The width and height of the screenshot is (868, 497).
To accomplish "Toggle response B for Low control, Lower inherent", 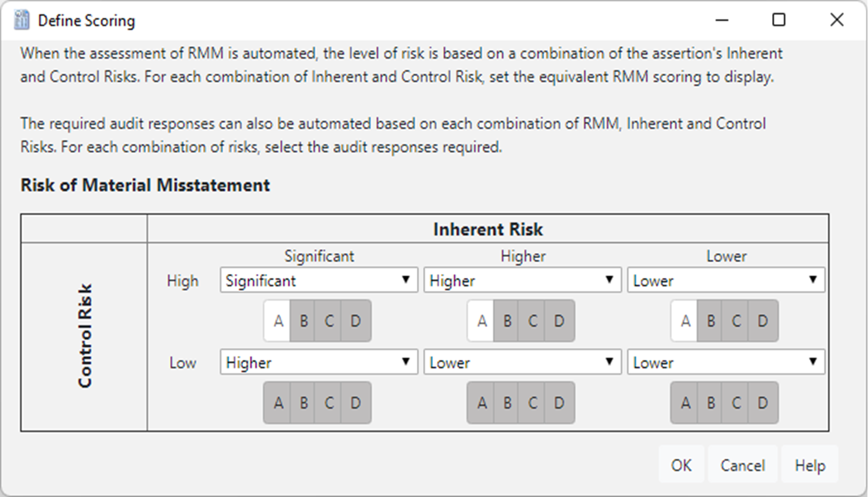I will pos(711,402).
